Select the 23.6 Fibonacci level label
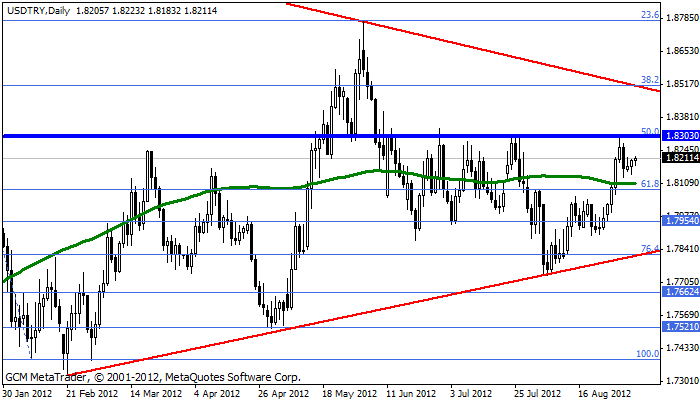The height and width of the screenshot is (402, 700). 650,15
